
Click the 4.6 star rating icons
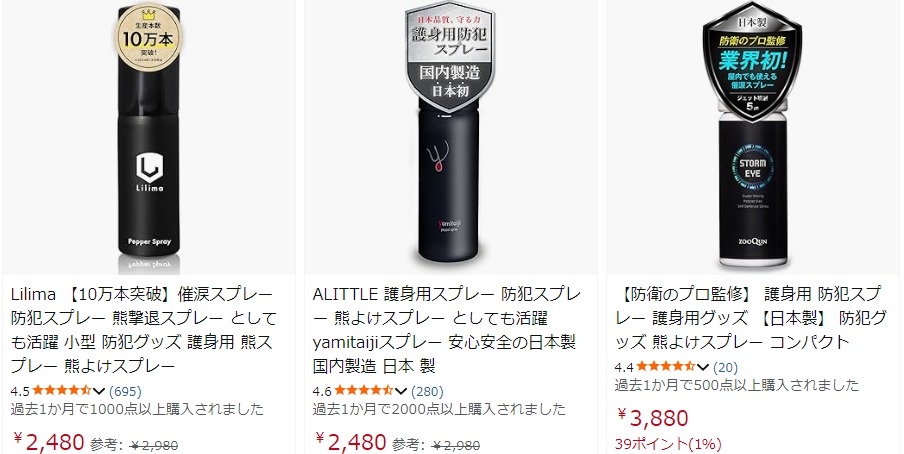[x=363, y=391]
